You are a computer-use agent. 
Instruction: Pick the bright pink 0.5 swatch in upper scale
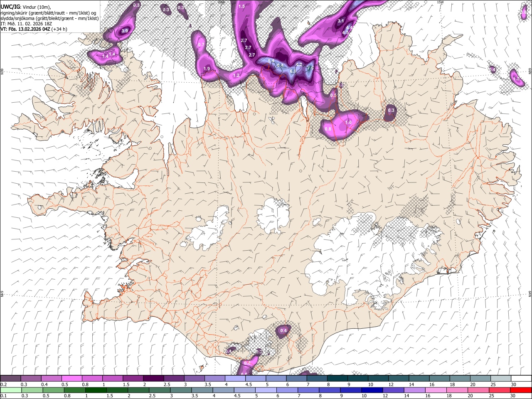tap(72, 379)
